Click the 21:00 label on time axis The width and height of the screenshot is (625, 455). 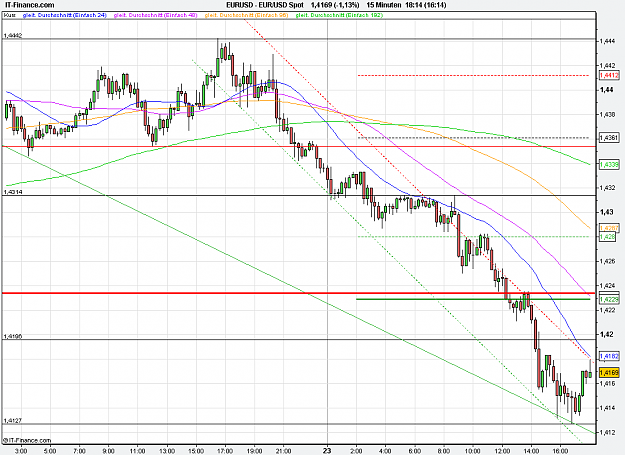click(x=283, y=451)
